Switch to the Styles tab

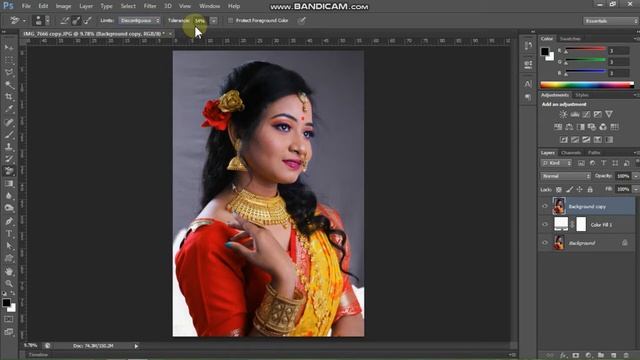tap(582, 95)
